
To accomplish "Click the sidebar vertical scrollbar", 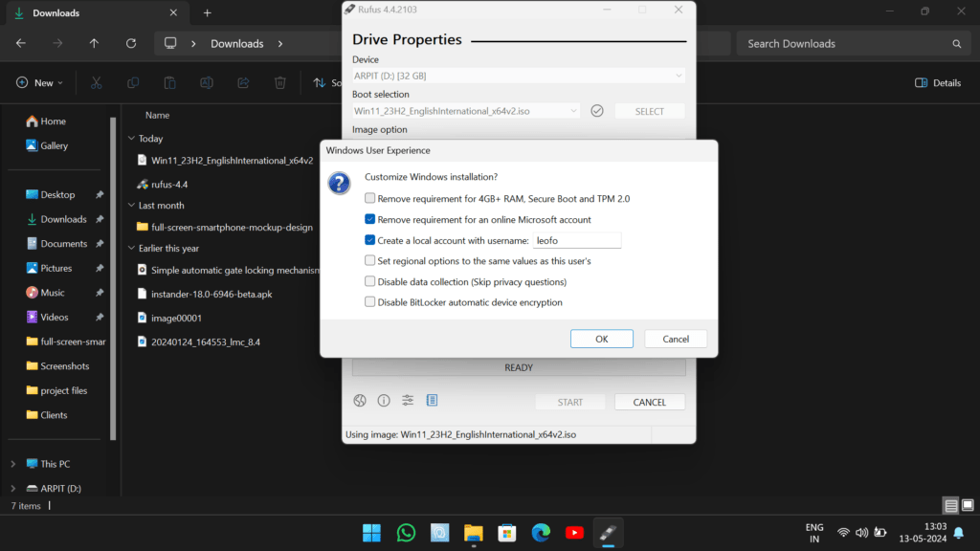I will point(113,278).
